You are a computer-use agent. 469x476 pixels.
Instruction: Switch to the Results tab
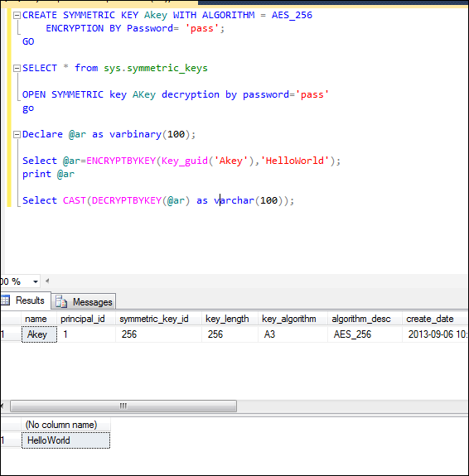click(x=25, y=301)
